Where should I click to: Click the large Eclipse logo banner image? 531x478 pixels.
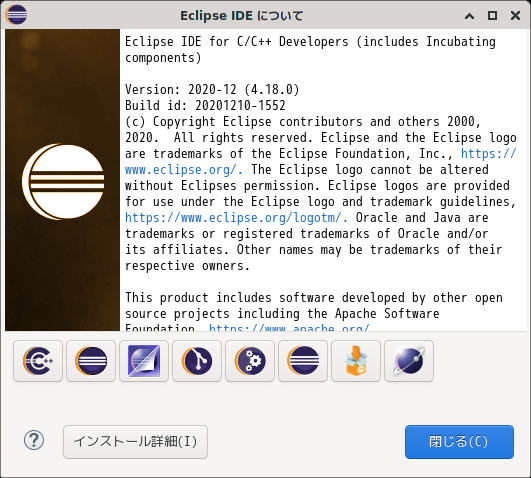pos(63,180)
